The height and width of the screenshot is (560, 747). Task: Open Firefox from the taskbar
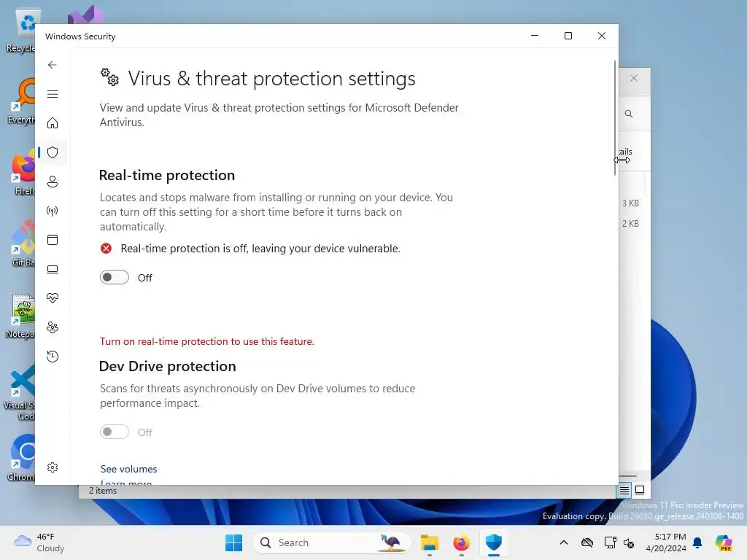tap(461, 542)
